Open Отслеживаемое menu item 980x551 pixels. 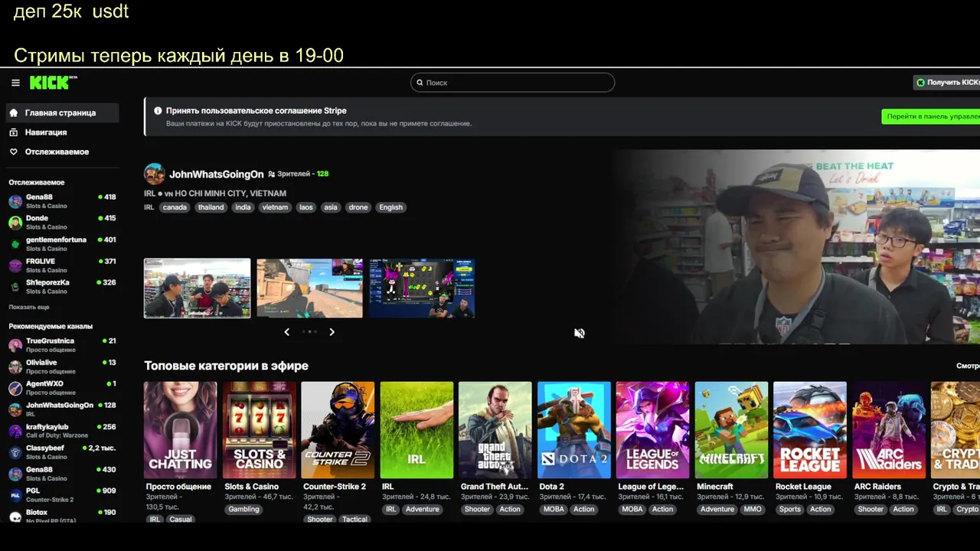pyautogui.click(x=62, y=152)
